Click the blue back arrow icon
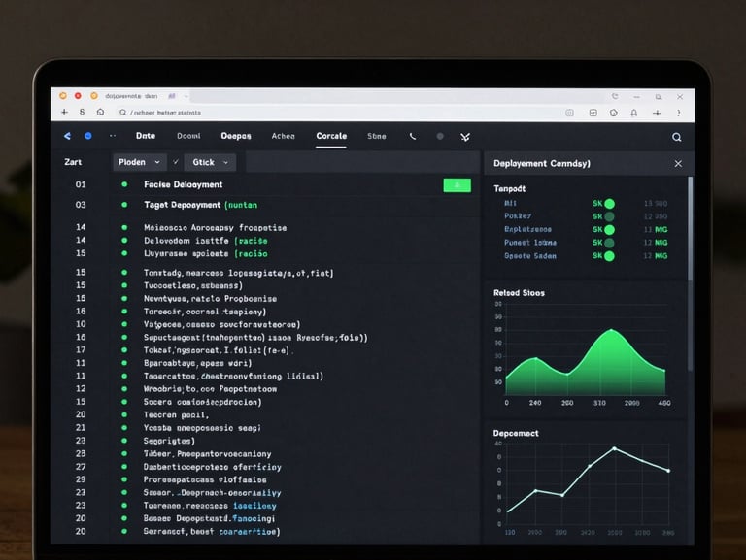The image size is (746, 560). [x=67, y=136]
